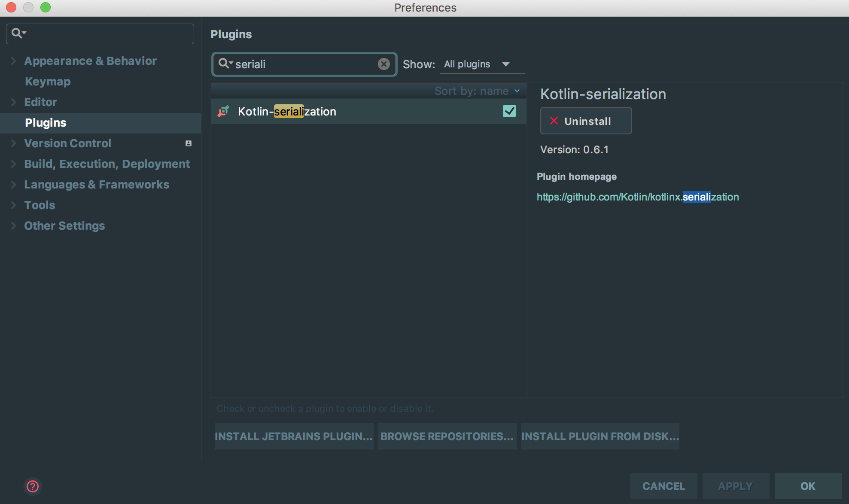Click Install Plugin From Disk button

(x=600, y=436)
